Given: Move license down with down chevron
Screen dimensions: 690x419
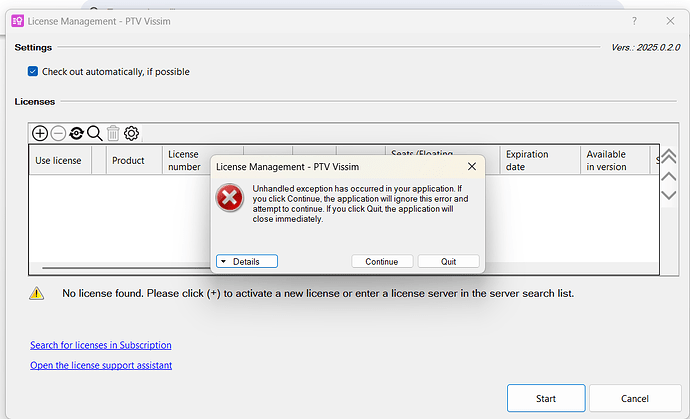Looking at the screenshot, I should pyautogui.click(x=668, y=195).
